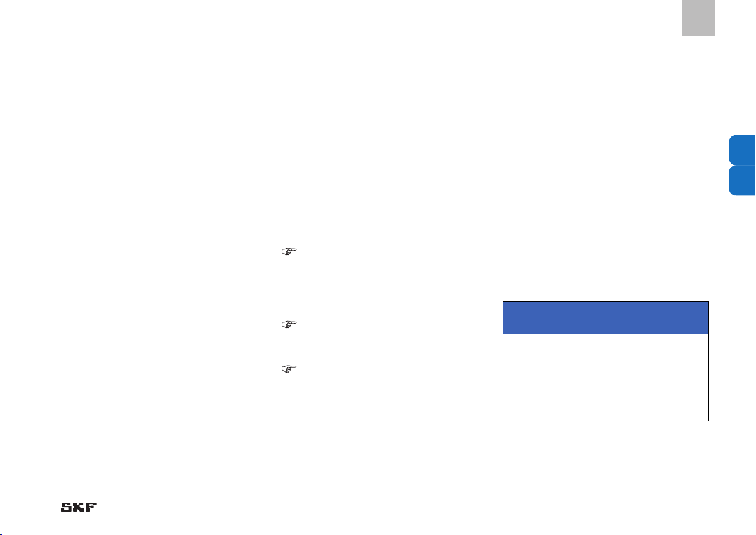This screenshot has width=756, height=535.
Task: Open the lower blue side tab
Action: tap(742, 181)
